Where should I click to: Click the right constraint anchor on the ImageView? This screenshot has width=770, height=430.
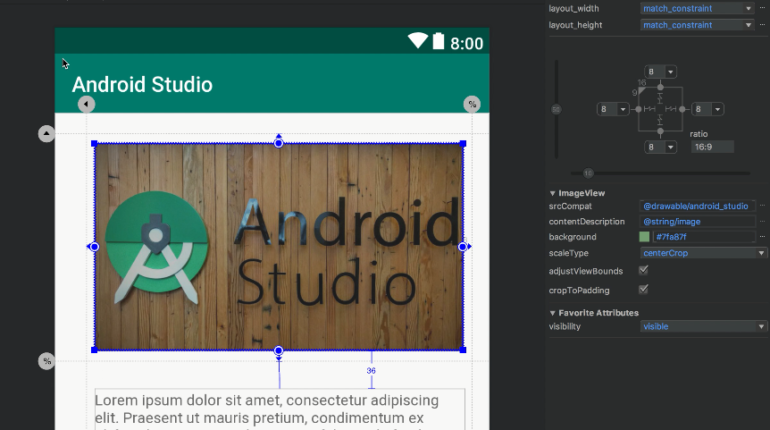463,246
